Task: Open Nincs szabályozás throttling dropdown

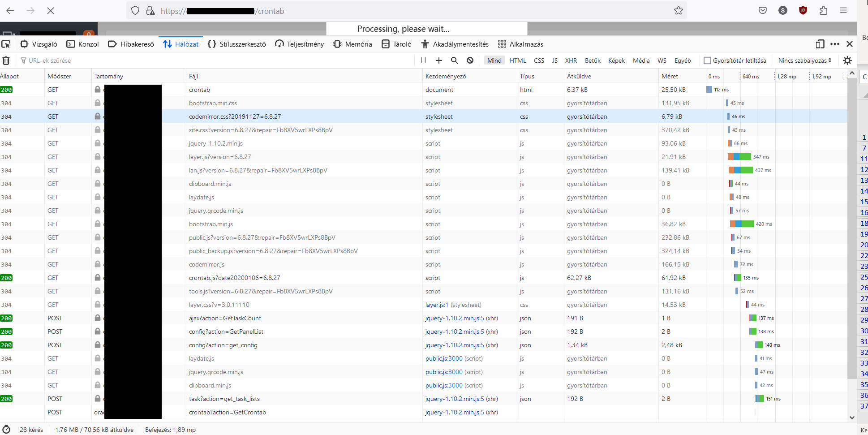Action: [804, 60]
